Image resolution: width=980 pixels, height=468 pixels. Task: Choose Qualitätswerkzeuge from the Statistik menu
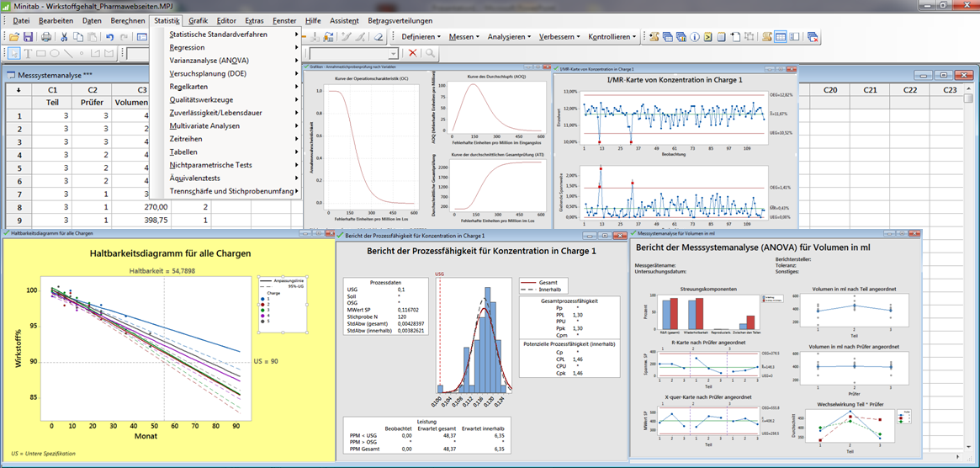pyautogui.click(x=226, y=99)
